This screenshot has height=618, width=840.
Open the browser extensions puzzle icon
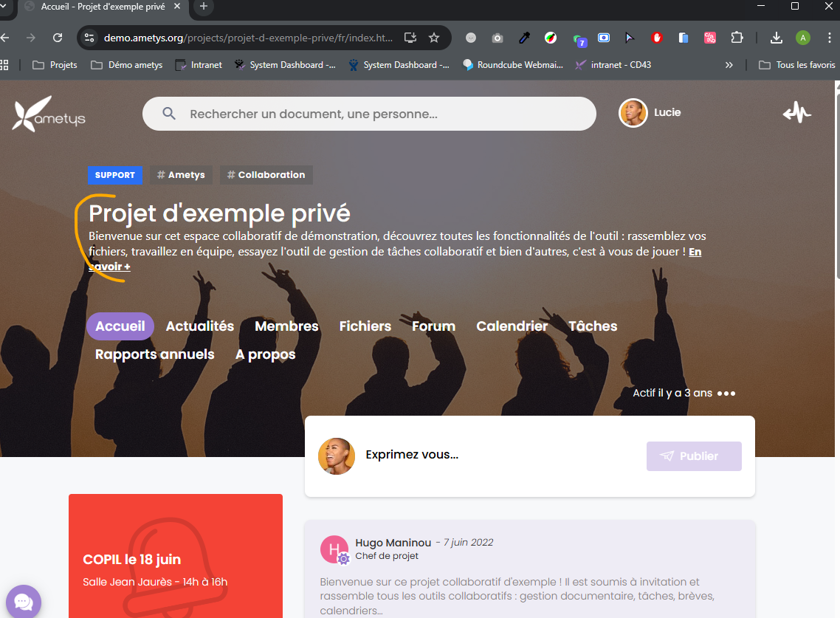pos(736,38)
